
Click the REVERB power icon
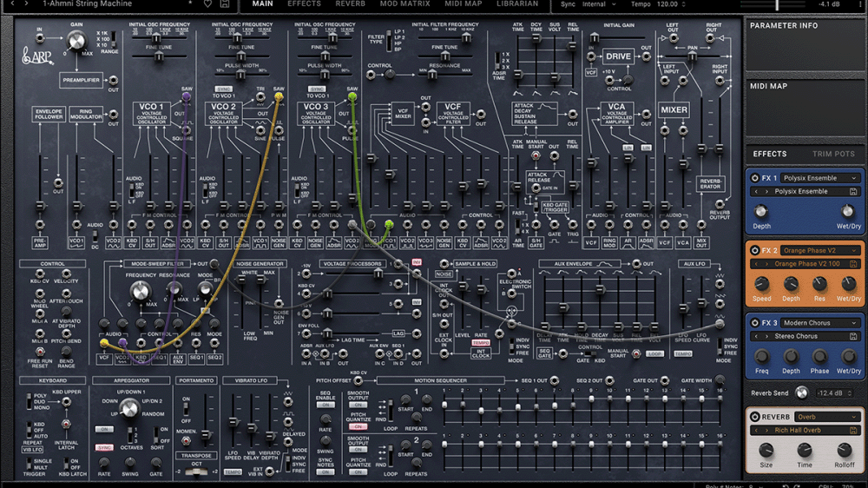tap(754, 417)
